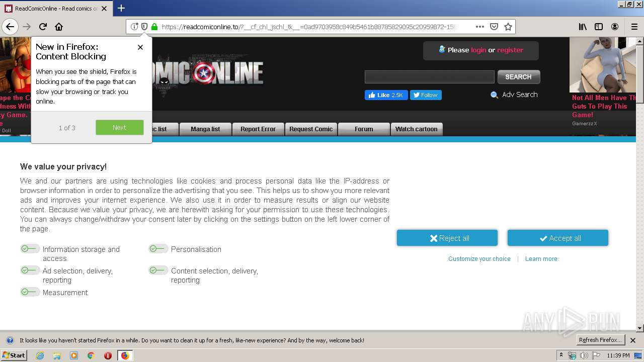The width and height of the screenshot is (644, 362).
Task: Open the content blocking shield icon
Action: pos(144,27)
